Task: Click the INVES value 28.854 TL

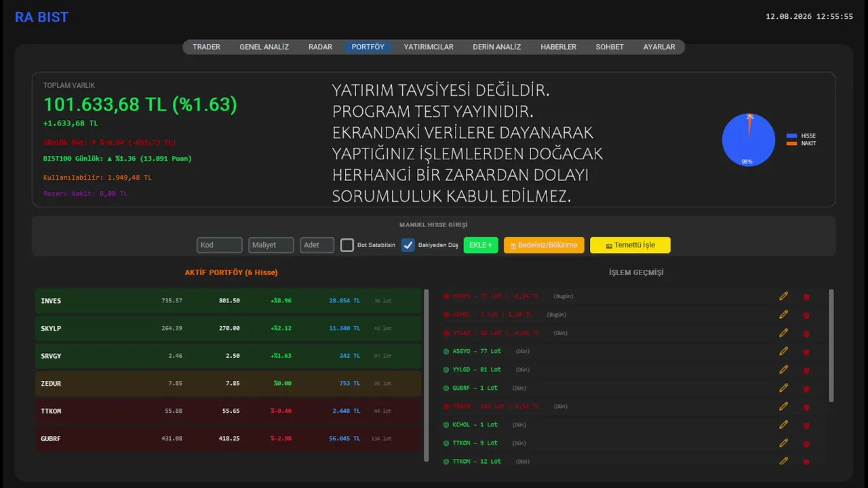Action: point(344,300)
